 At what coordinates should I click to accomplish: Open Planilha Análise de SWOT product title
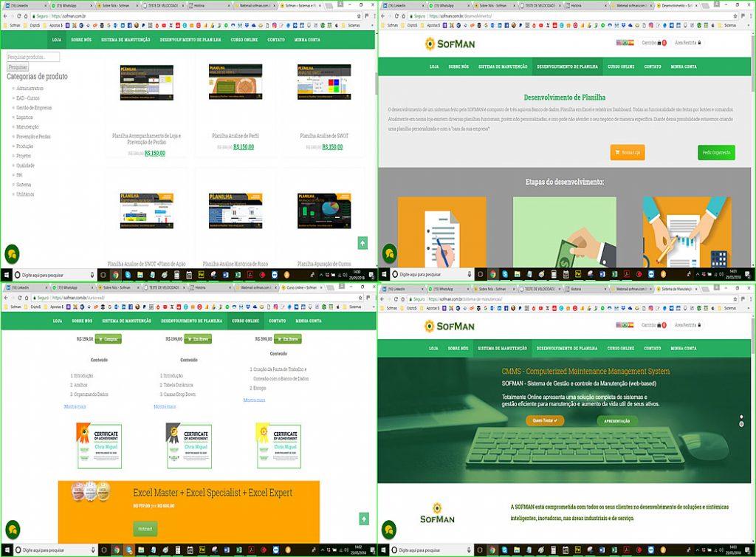coord(324,136)
